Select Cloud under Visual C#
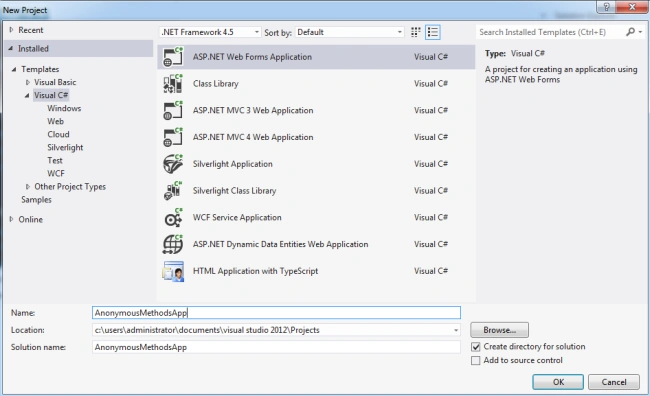Image resolution: width=650 pixels, height=396 pixels. (58, 134)
